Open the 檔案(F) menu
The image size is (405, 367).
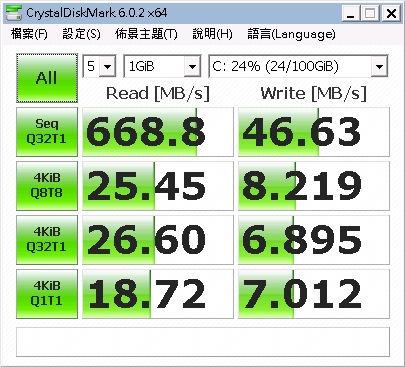[29, 34]
